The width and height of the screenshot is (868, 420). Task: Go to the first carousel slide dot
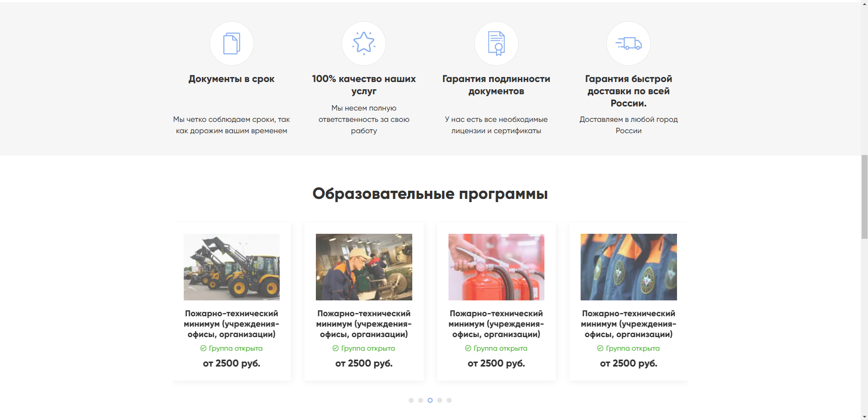pos(411,400)
